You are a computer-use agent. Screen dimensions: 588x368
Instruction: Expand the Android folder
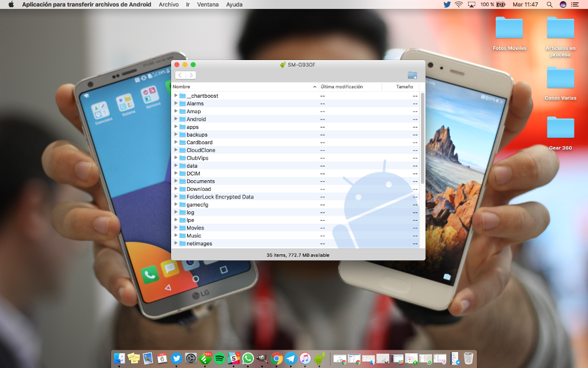point(176,119)
